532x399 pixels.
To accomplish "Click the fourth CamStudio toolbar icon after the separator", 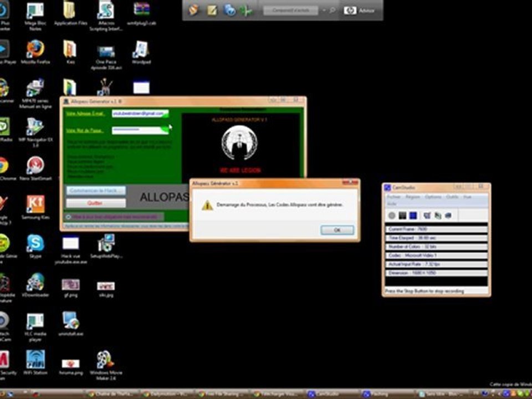I will 427,216.
